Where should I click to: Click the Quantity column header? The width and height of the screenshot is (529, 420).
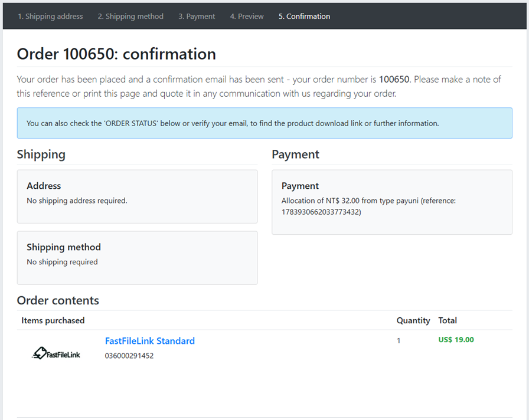point(413,320)
